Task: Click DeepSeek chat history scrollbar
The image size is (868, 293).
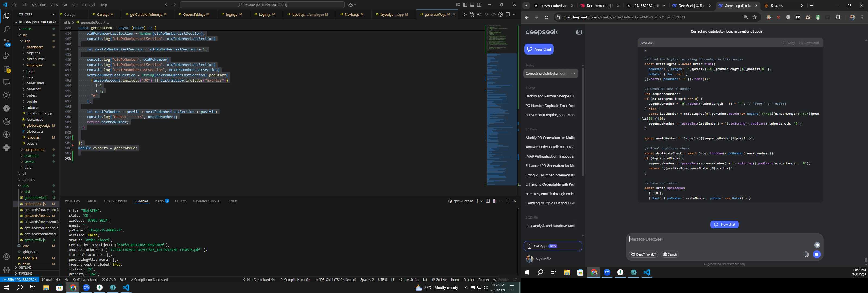Action: pyautogui.click(x=583, y=122)
